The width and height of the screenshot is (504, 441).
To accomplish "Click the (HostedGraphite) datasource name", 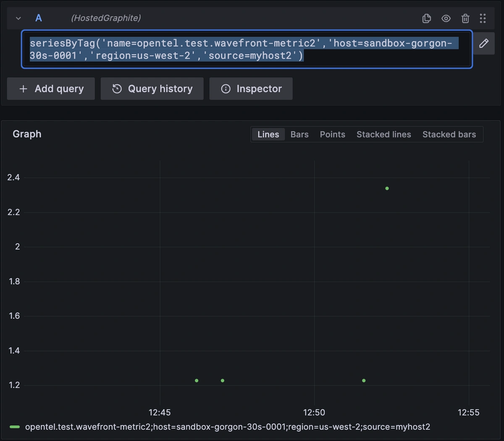I will (106, 18).
